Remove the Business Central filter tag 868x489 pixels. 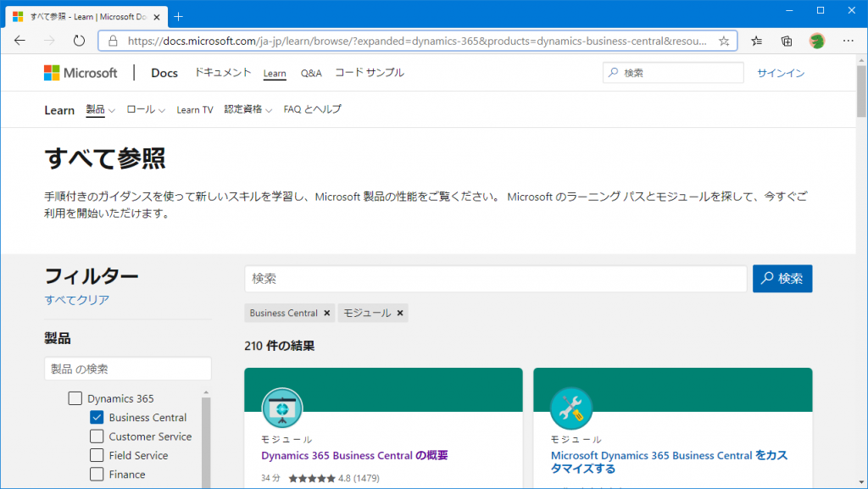327,313
